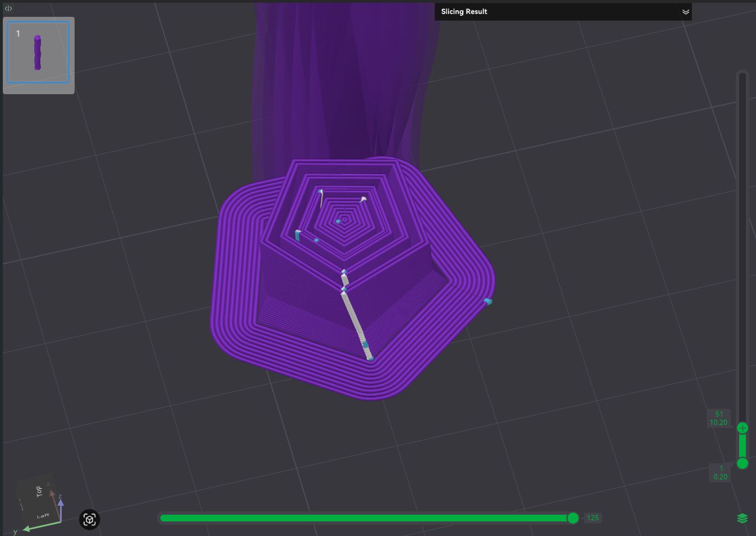Screen dimensions: 756x536
Task: Click the horizontal move slider handle at 125
Action: pos(573,518)
